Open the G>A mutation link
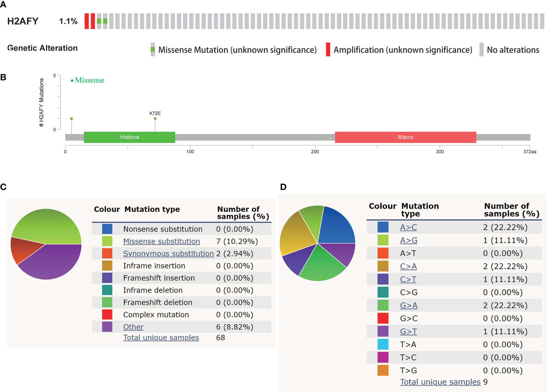The height and width of the screenshot is (392, 547). pyautogui.click(x=409, y=305)
